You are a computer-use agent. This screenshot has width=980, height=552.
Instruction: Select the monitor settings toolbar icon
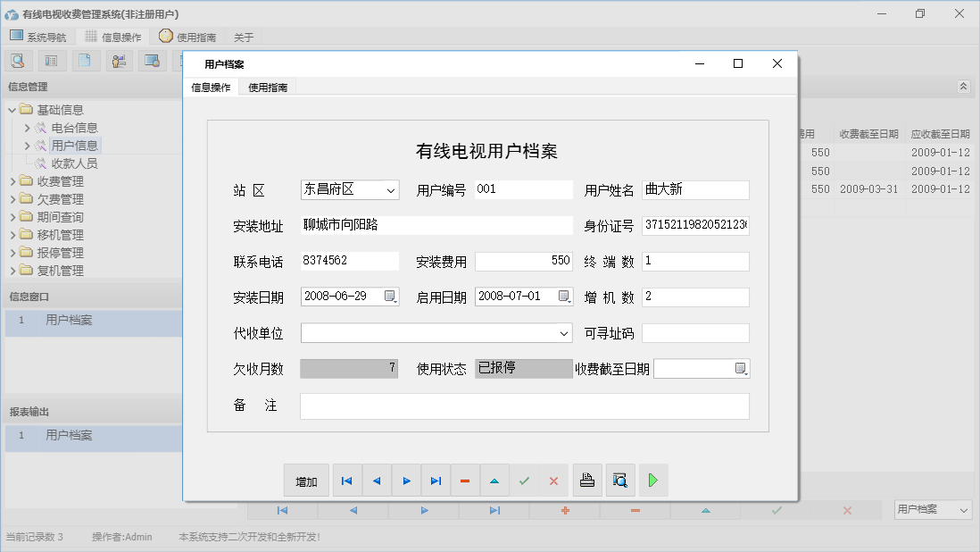point(152,60)
